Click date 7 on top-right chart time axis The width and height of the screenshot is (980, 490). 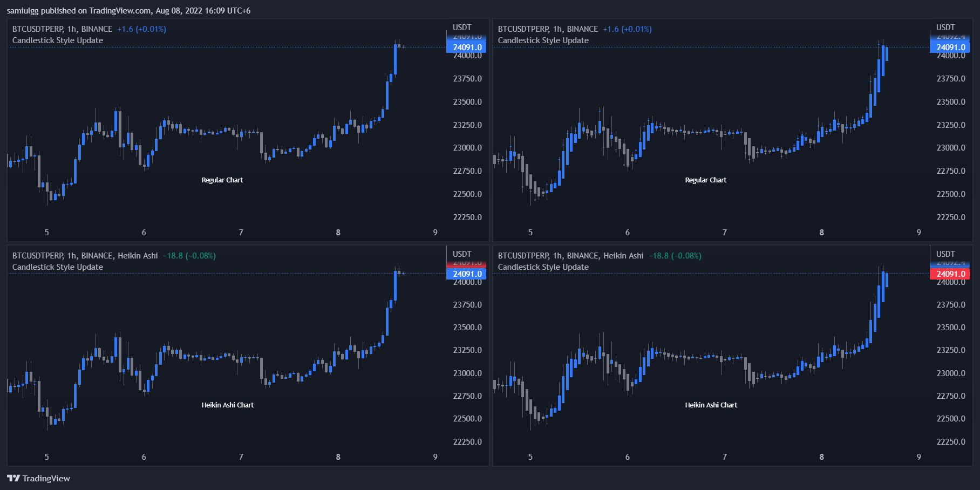point(725,233)
